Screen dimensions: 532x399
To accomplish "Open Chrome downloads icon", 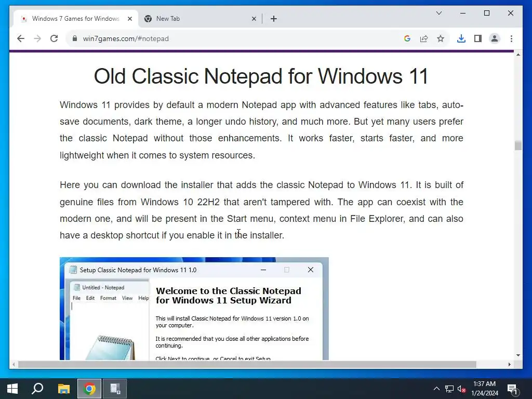I will click(461, 38).
